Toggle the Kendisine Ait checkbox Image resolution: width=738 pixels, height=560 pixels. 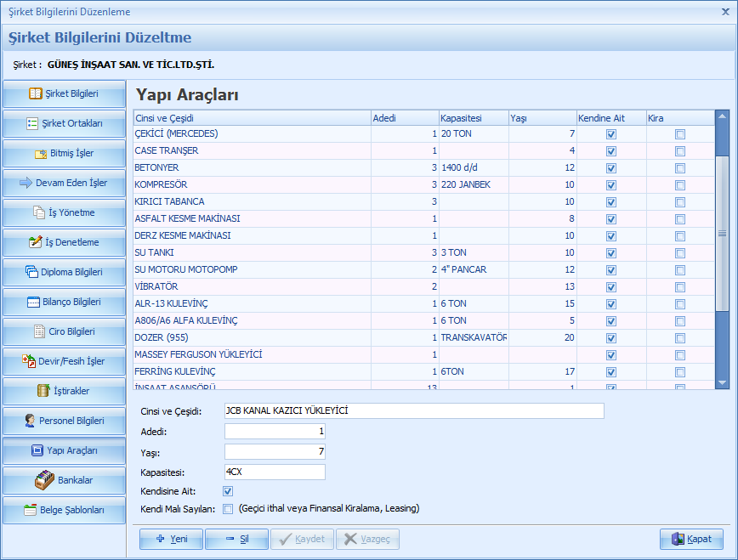coord(228,491)
